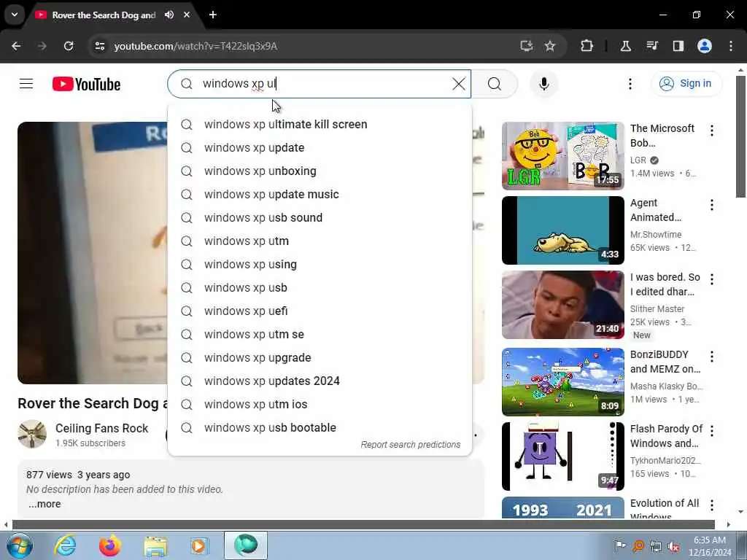Open the Ceiling Fans Rock channel avatar
Screen dimensions: 747x560
pyautogui.click(x=32, y=434)
